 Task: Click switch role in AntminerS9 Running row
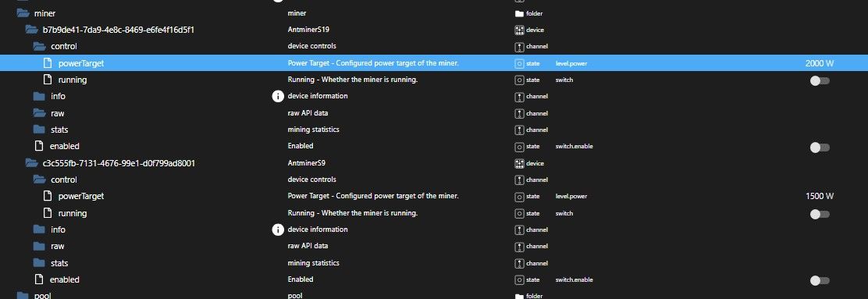(564, 213)
